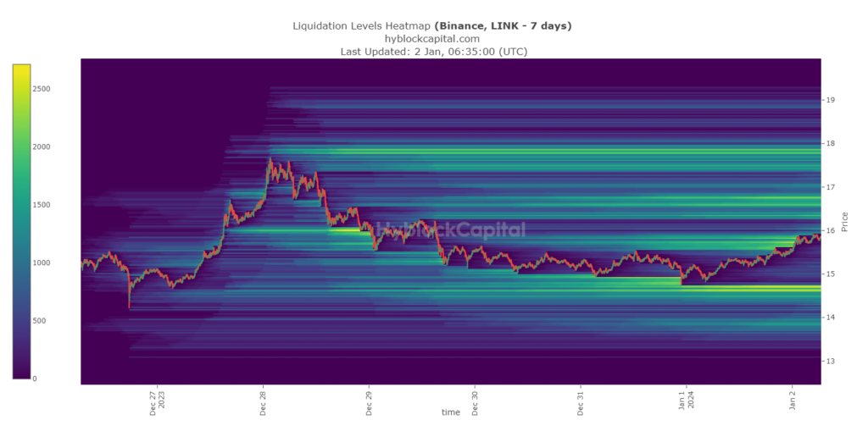Image resolution: width=868 pixels, height=431 pixels.
Task: Click the 1500 label on color scale
Action: coord(41,205)
